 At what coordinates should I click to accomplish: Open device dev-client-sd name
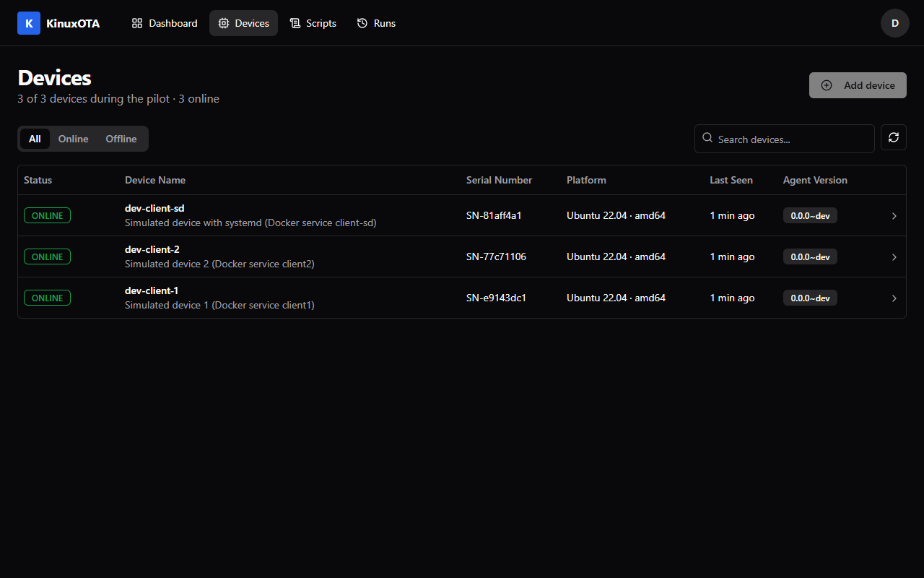(154, 208)
